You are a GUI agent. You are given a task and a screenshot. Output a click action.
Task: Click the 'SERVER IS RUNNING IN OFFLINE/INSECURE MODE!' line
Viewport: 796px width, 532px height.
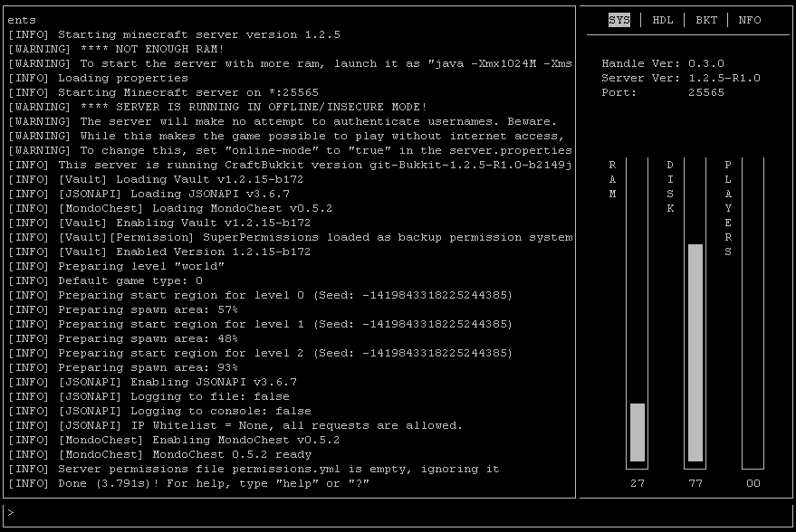click(217, 107)
